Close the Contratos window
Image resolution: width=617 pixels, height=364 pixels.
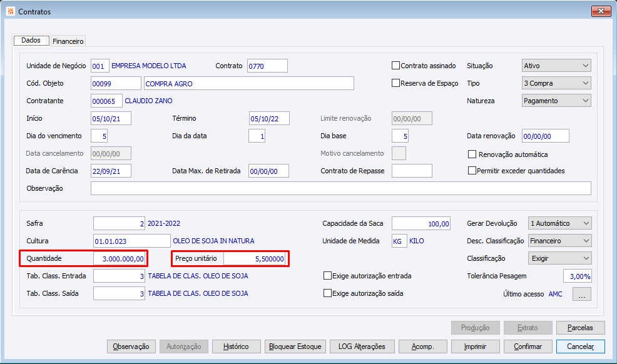coord(601,11)
